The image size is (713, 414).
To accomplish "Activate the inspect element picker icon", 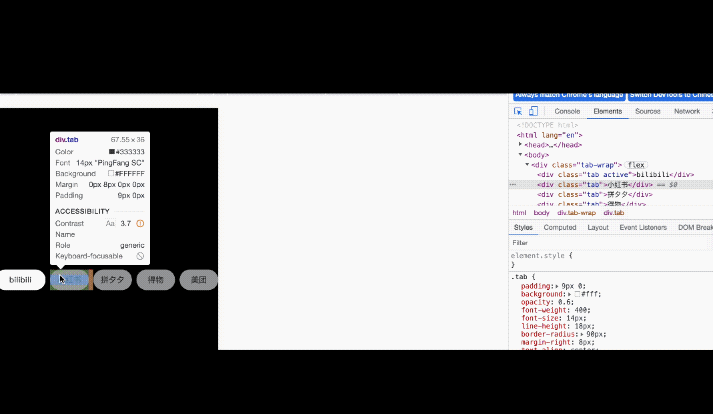I will click(x=518, y=111).
